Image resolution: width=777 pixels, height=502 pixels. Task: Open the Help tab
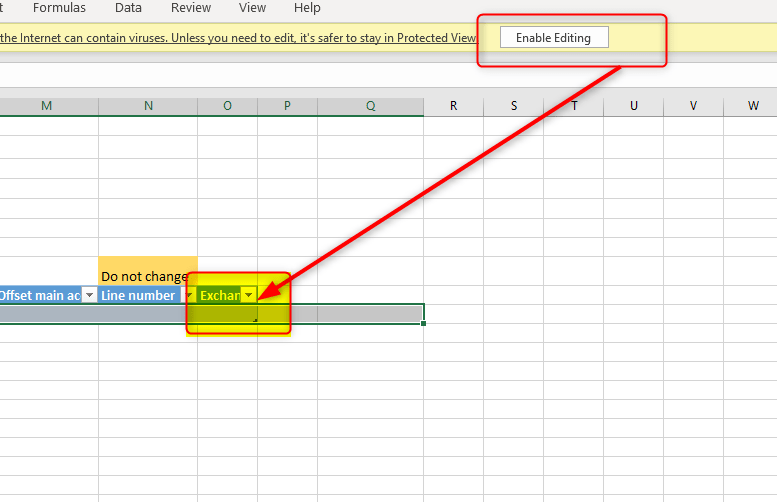pos(307,8)
